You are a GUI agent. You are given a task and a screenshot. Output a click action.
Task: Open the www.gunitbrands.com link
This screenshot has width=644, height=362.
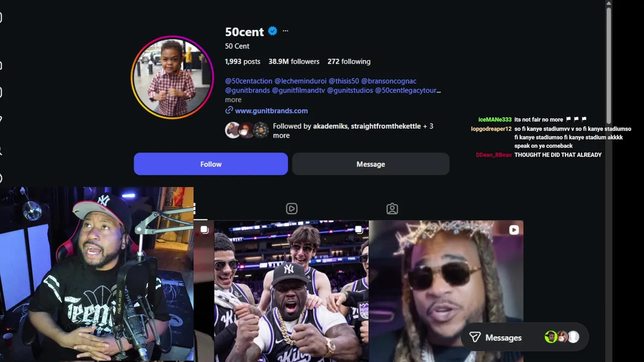(271, 111)
